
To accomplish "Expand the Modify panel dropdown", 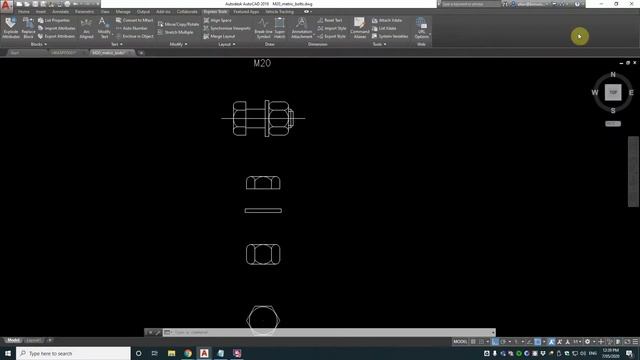I will (x=178, y=44).
